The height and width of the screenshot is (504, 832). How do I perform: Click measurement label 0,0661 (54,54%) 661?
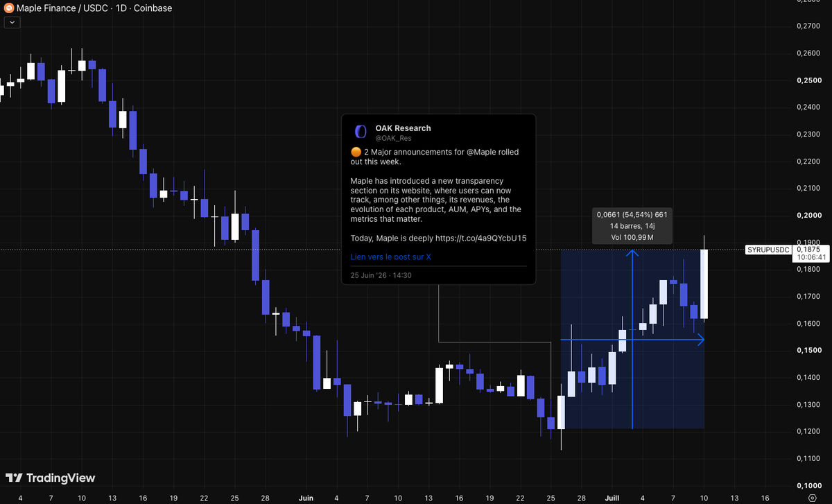632,215
